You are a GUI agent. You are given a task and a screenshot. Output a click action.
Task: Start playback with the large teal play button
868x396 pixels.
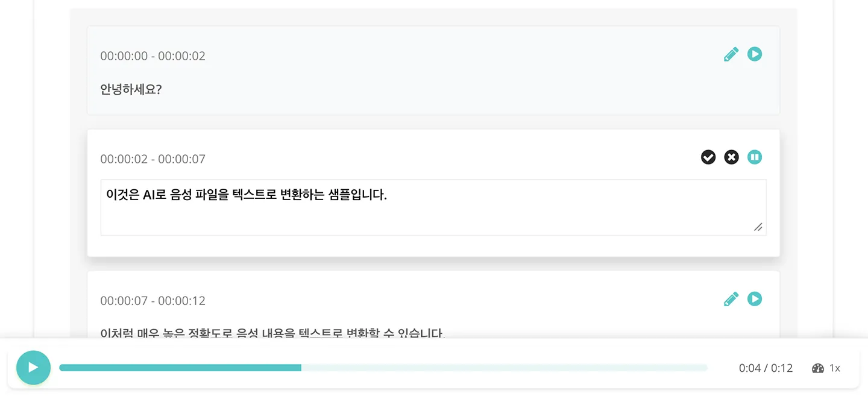tap(33, 368)
